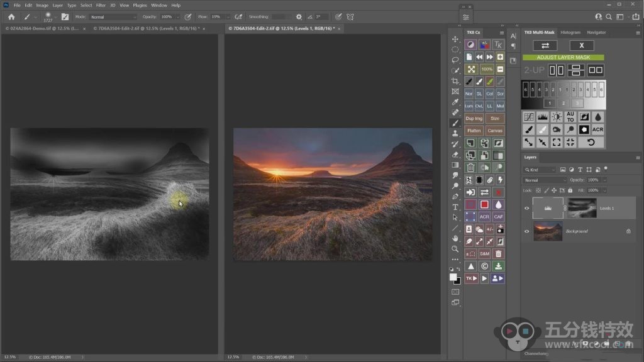The height and width of the screenshot is (362, 644).
Task: Toggle lock all in Layers panel
Action: pyautogui.click(x=570, y=190)
